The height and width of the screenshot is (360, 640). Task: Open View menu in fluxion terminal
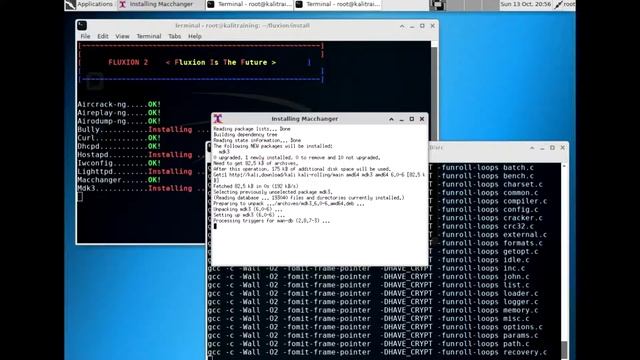tap(122, 36)
